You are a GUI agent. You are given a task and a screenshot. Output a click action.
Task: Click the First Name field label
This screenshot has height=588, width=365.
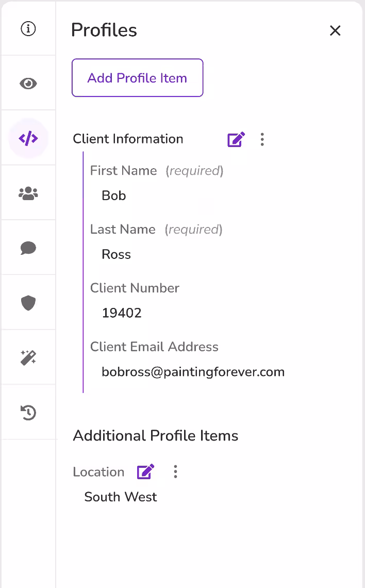pyautogui.click(x=124, y=171)
